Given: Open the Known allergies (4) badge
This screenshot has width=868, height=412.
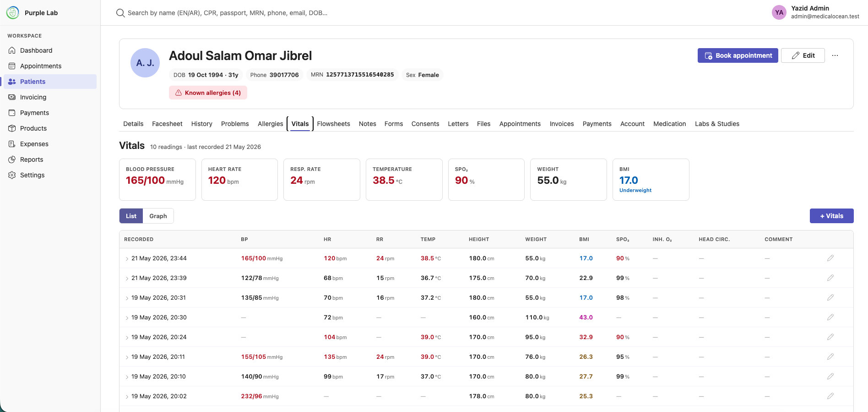Looking at the screenshot, I should point(208,93).
